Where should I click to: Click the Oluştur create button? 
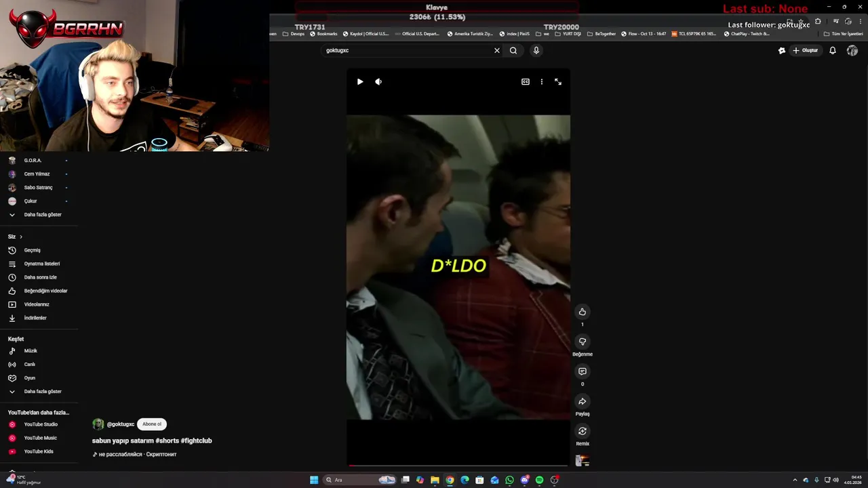coord(805,50)
